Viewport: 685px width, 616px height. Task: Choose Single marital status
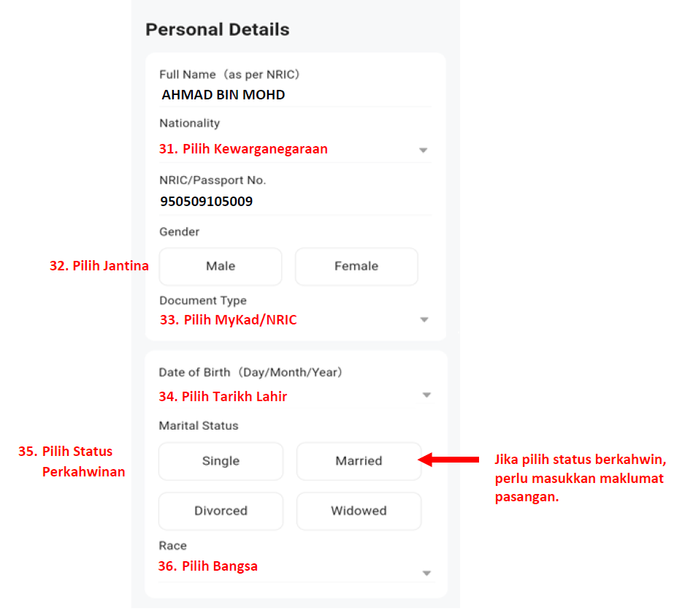coord(220,461)
